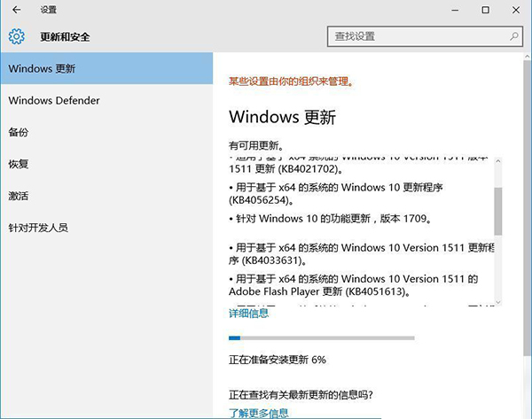
Task: Select the Adobe Flash Player KB4051613 entry
Action: [354, 285]
